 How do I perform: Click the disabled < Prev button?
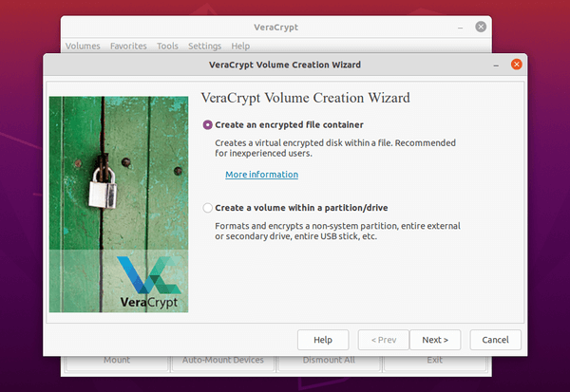pyautogui.click(x=384, y=340)
